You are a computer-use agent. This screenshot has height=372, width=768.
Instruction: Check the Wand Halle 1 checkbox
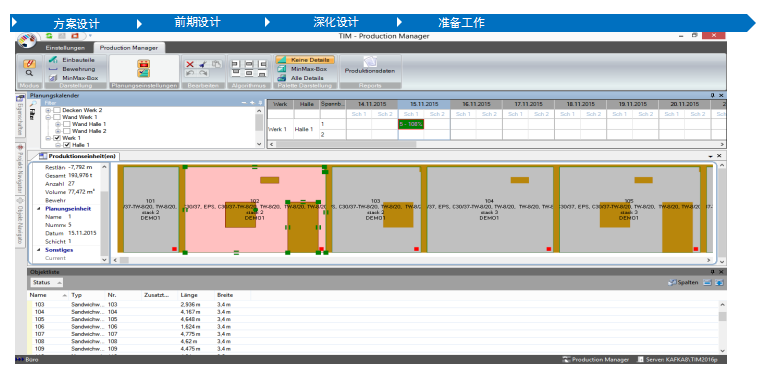(66, 124)
